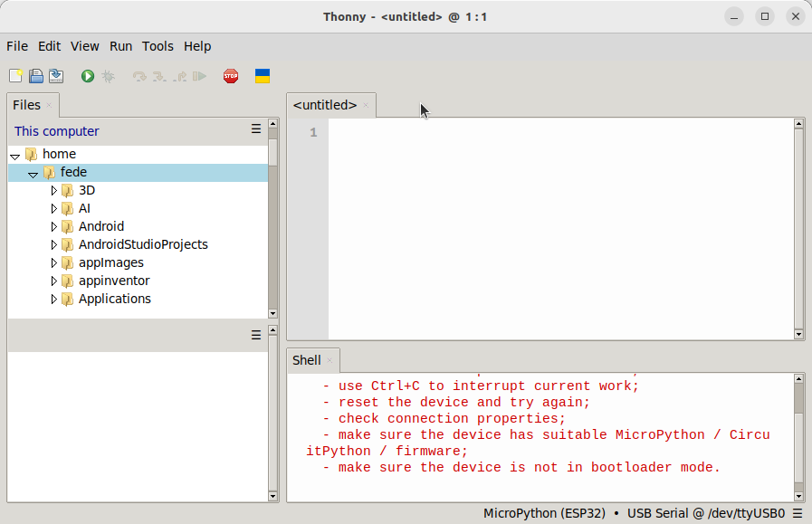The height and width of the screenshot is (524, 812).
Task: Stop the backend with the red STOP icon
Action: tap(231, 76)
